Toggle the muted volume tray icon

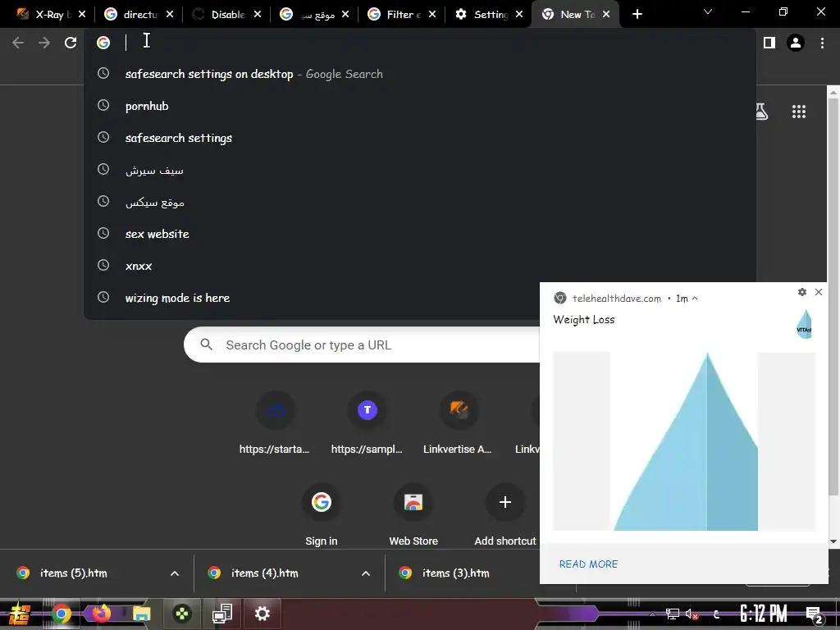(692, 614)
